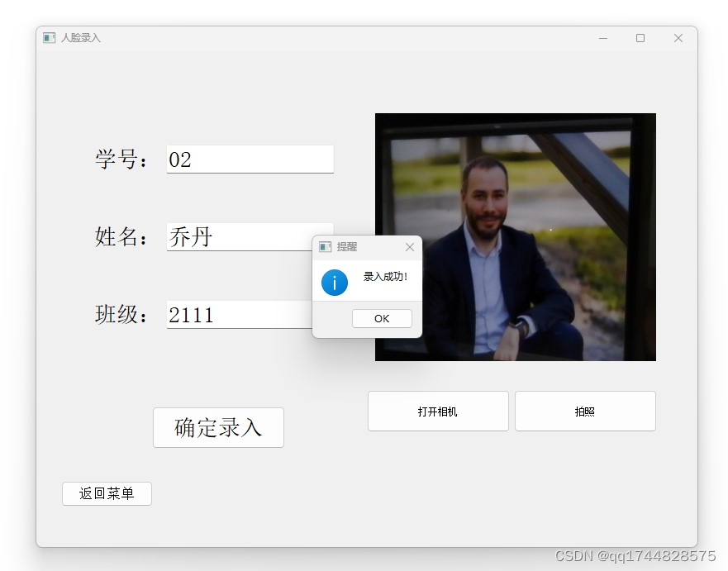
Task: Click the 确定录入 button
Action: 218,427
